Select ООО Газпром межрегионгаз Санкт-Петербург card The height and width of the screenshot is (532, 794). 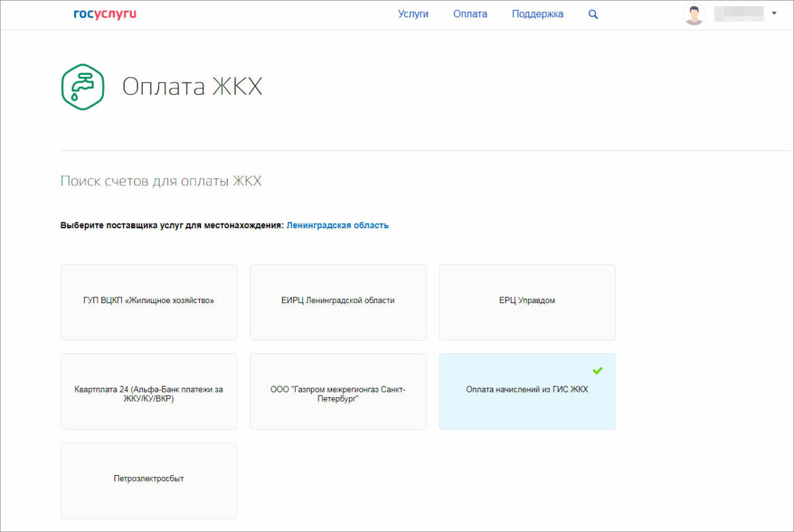[x=338, y=392]
